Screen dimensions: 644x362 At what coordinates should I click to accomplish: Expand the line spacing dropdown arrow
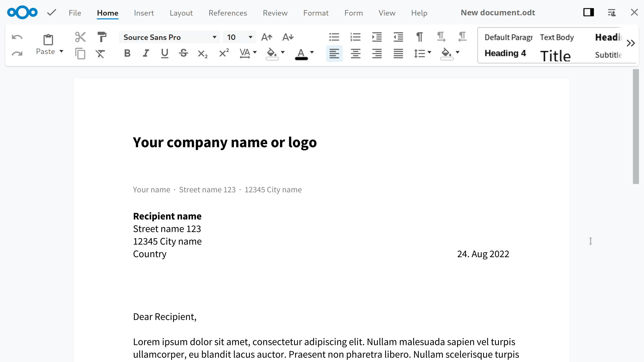coord(429,53)
